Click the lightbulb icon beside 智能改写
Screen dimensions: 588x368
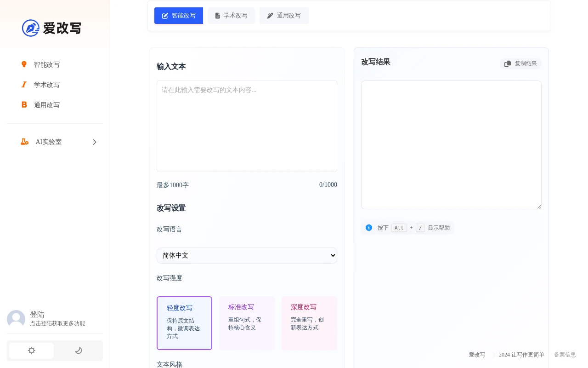(24, 64)
